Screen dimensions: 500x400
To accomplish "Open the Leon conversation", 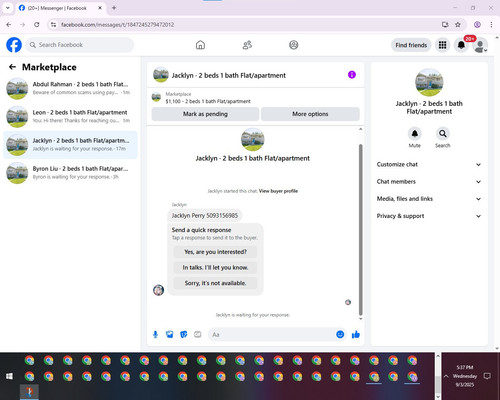I will click(70, 116).
